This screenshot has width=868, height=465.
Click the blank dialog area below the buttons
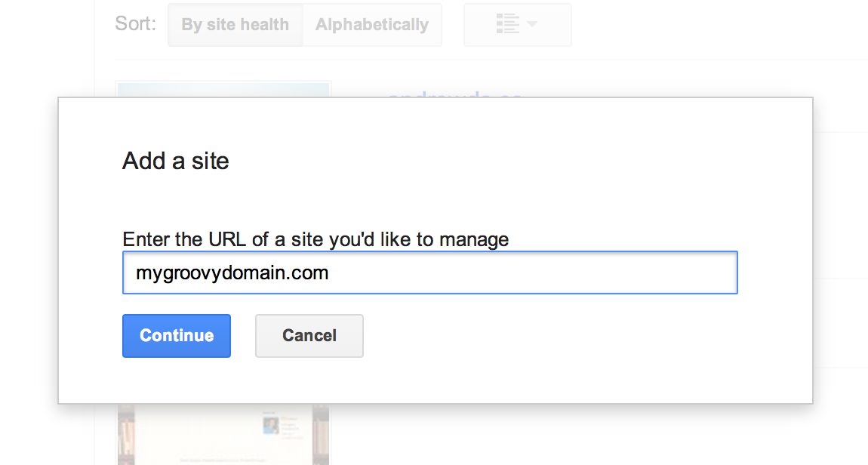pyautogui.click(x=435, y=381)
